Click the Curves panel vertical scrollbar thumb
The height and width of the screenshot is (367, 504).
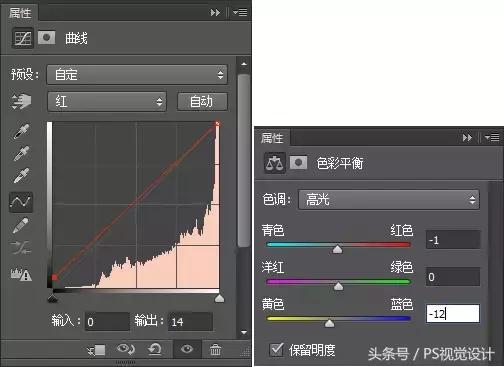244,161
